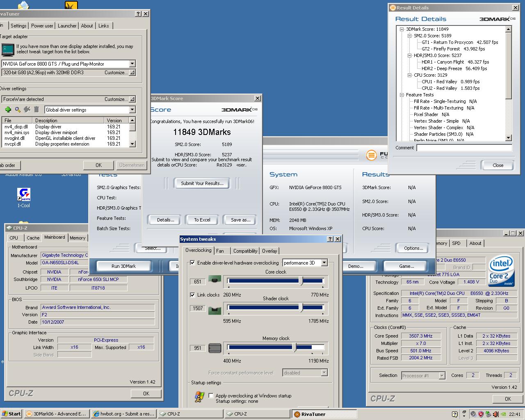
Task: Open the Global driver settings dropdown
Action: [x=132, y=110]
